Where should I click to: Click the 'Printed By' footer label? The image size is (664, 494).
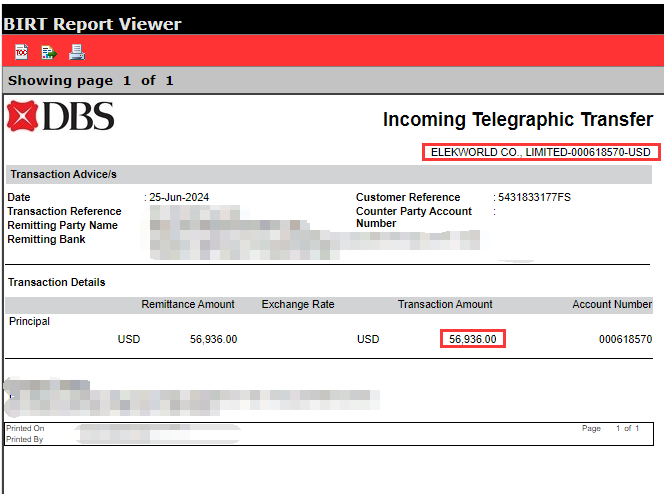pyautogui.click(x=25, y=439)
